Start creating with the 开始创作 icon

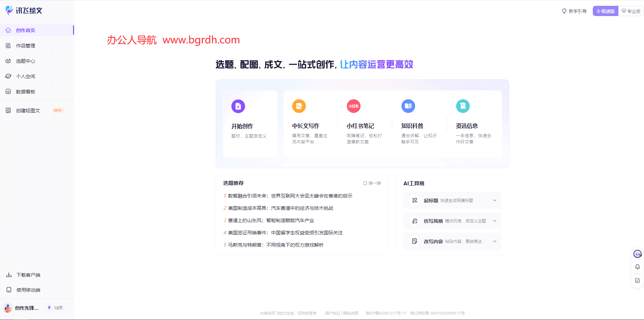point(238,106)
